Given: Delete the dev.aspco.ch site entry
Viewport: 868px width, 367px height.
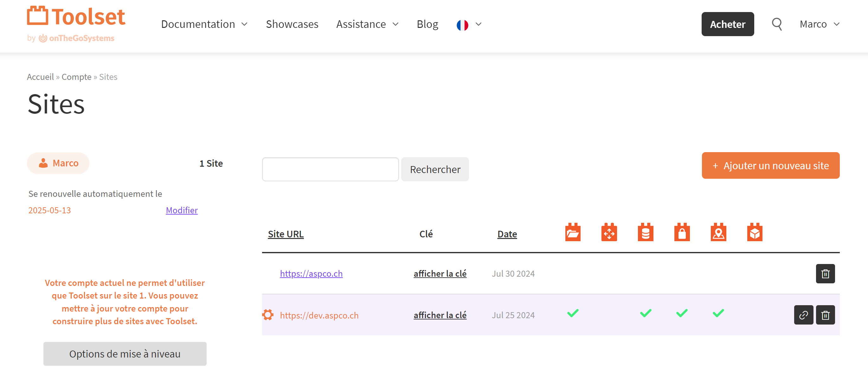Looking at the screenshot, I should point(825,315).
